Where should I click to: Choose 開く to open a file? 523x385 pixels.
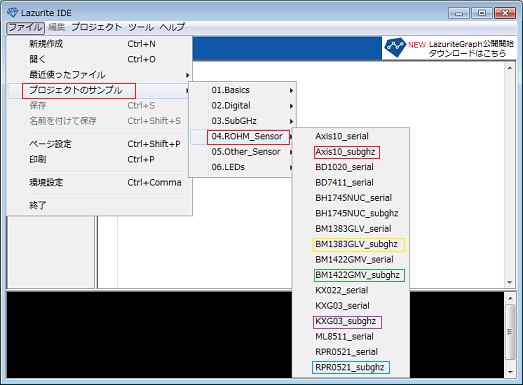(x=99, y=59)
